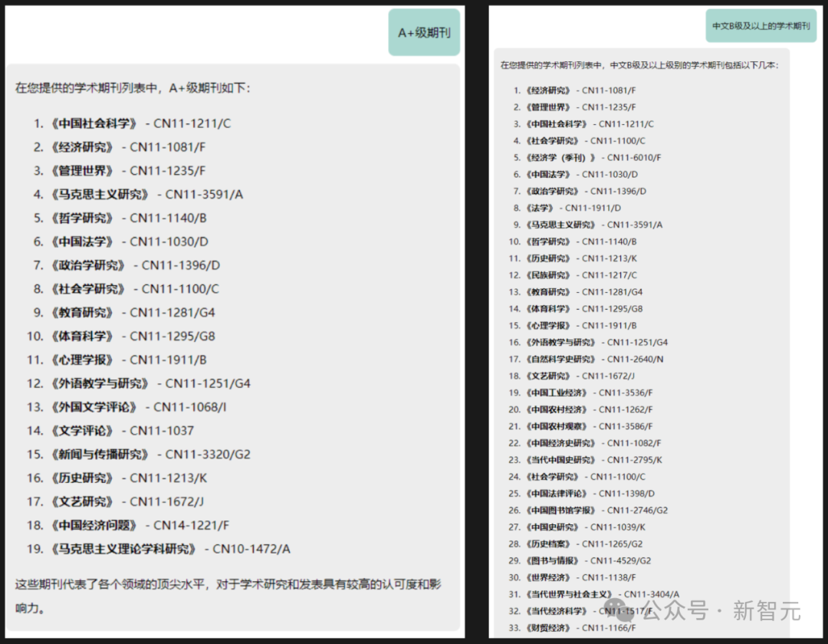Image resolution: width=828 pixels, height=644 pixels.
Task: Select the 《历史档案》 list item
Action: [x=548, y=544]
